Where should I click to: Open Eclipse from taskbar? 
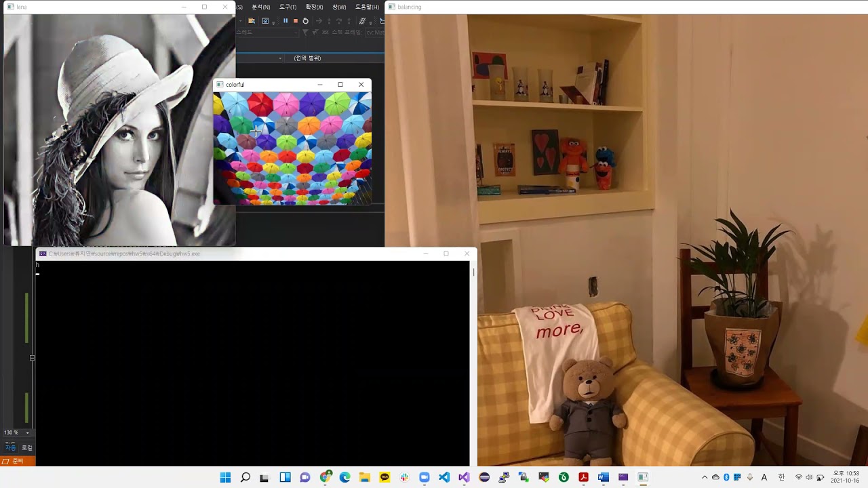pyautogui.click(x=484, y=477)
